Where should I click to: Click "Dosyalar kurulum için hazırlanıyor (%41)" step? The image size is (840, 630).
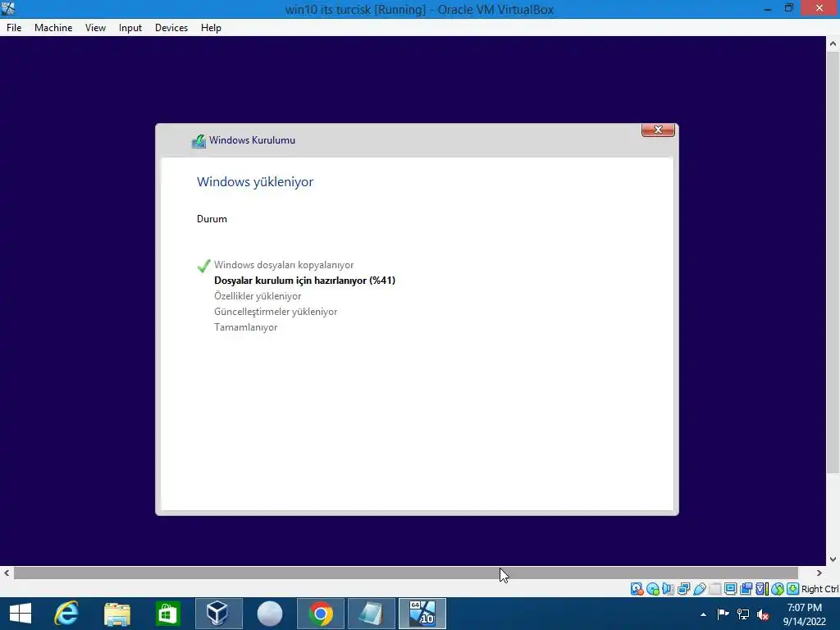point(305,281)
